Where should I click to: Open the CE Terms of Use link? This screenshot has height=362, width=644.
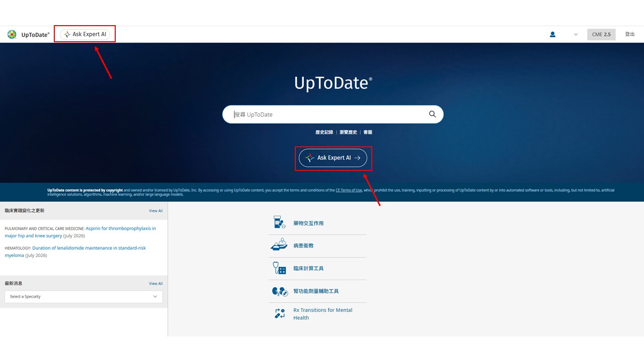pyautogui.click(x=349, y=190)
